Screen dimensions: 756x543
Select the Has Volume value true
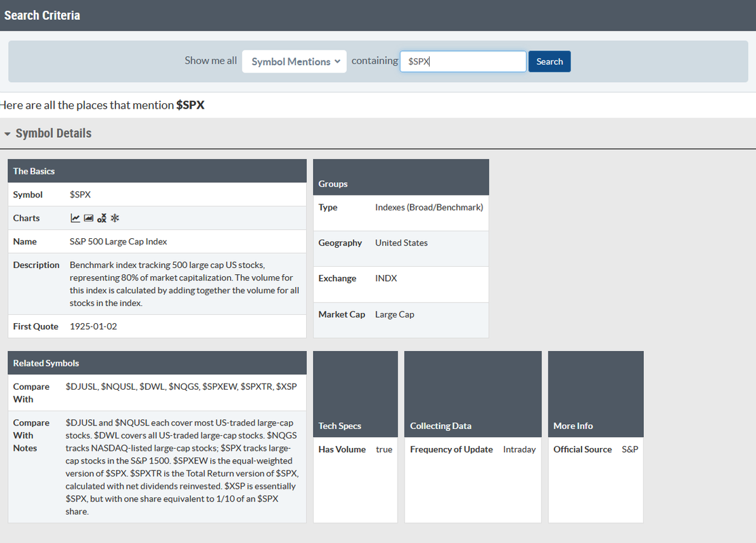point(384,449)
